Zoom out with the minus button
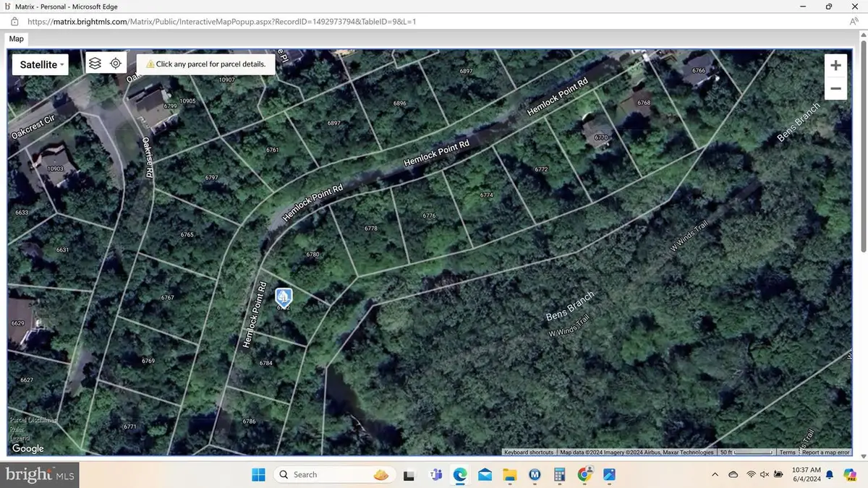 [835, 89]
